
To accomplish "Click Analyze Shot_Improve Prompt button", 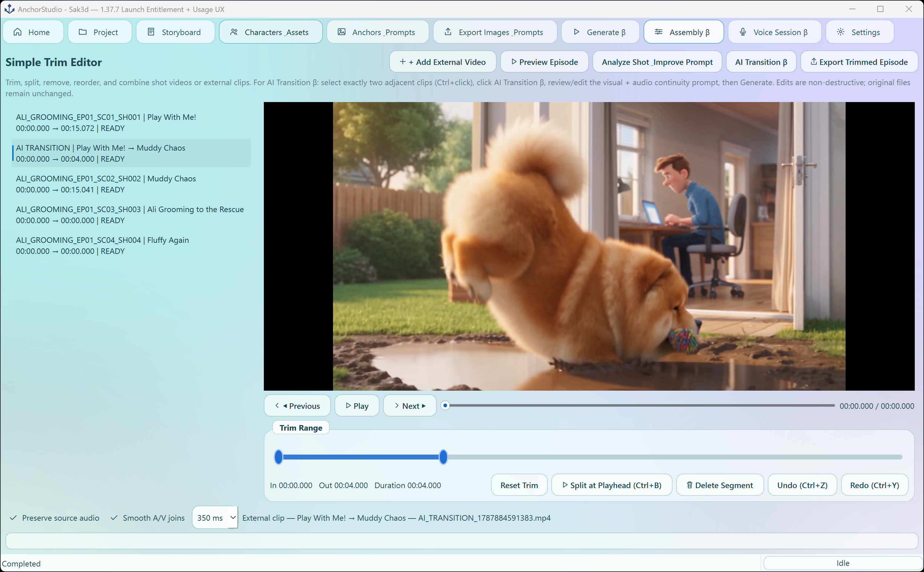I will pyautogui.click(x=657, y=62).
